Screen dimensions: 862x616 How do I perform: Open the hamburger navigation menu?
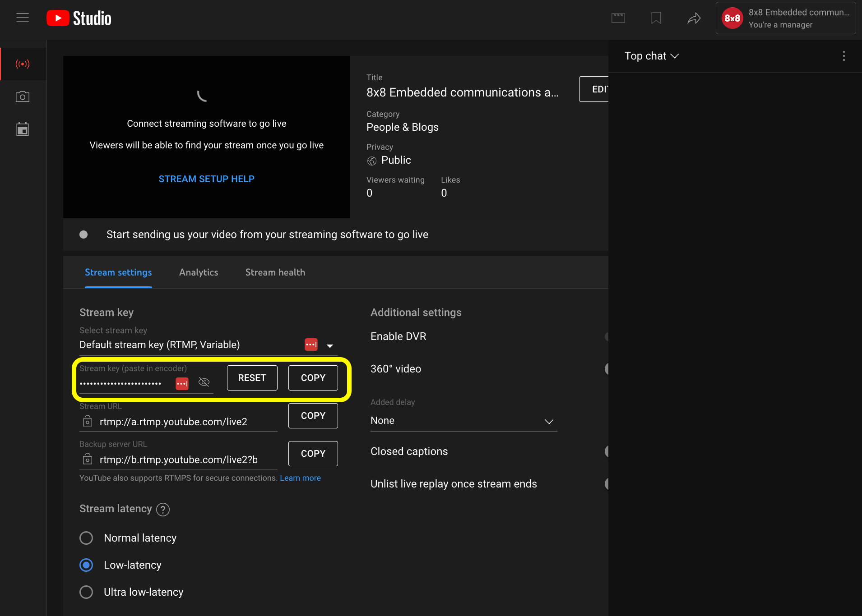coord(23,18)
